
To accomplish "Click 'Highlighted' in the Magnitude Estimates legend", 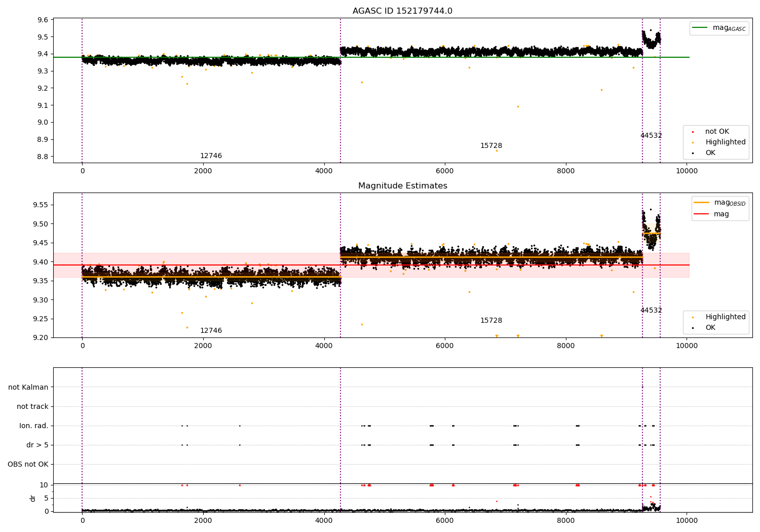I will [x=726, y=317].
